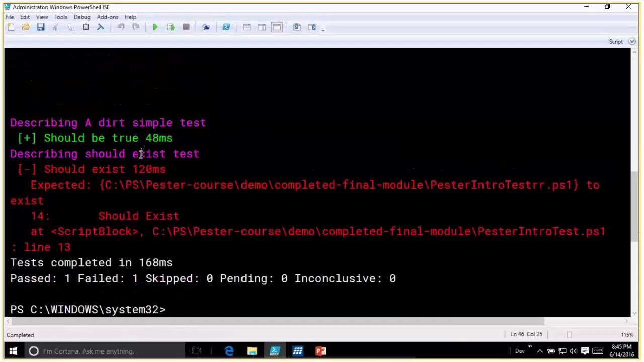Show Script Pane Right layout icon
Viewport: 644px width, 362px height.
[x=262, y=27]
